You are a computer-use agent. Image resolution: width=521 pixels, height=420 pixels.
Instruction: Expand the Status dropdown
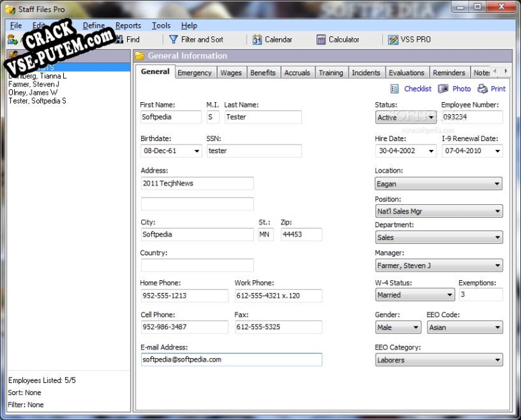(405, 117)
